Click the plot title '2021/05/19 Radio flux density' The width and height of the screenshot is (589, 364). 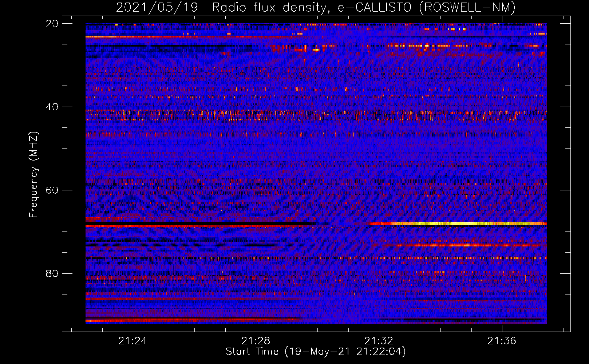(223, 7)
